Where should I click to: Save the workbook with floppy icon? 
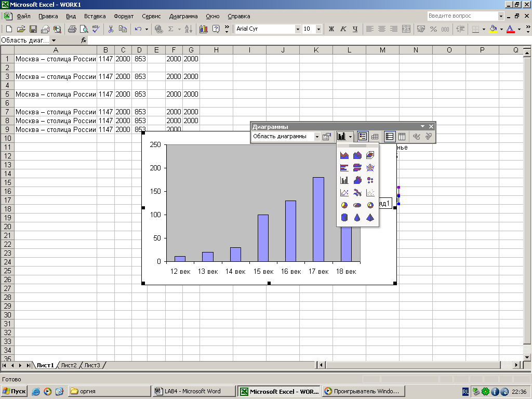33,29
